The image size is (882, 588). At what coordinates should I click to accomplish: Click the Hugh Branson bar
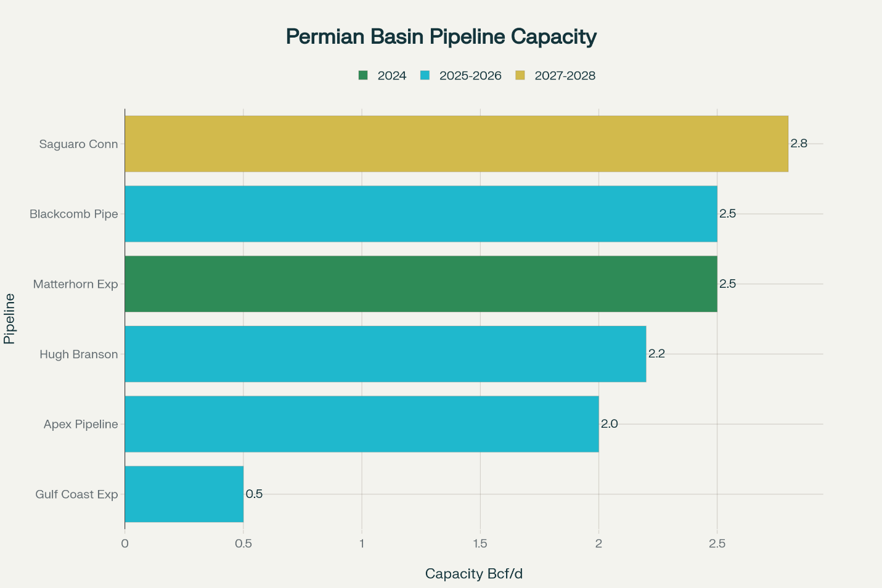[x=385, y=354]
